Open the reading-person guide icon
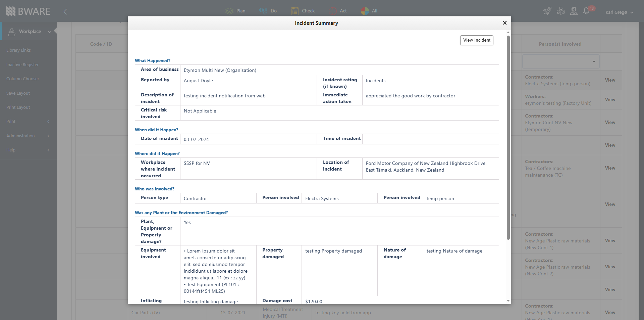The height and width of the screenshot is (320, 644). click(x=561, y=11)
